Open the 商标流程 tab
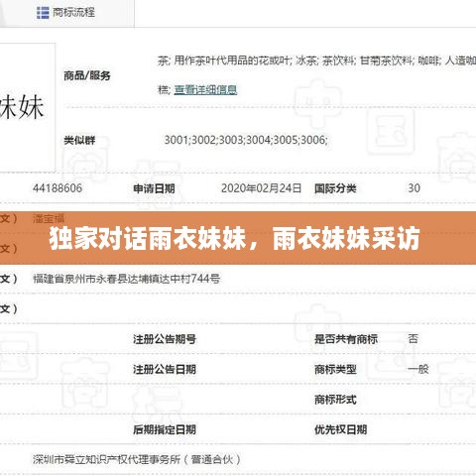The height and width of the screenshot is (476, 476). point(66,13)
